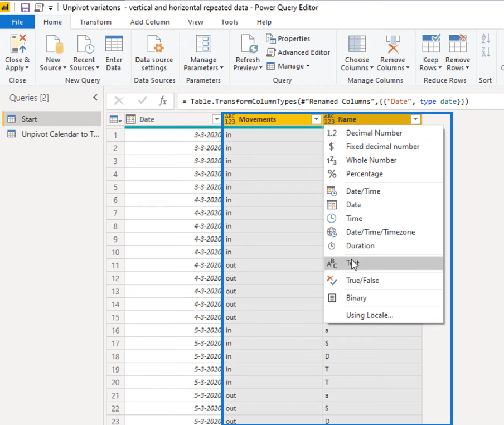Select the Text data type
Viewport: 504px width, 425px height.
click(384, 263)
